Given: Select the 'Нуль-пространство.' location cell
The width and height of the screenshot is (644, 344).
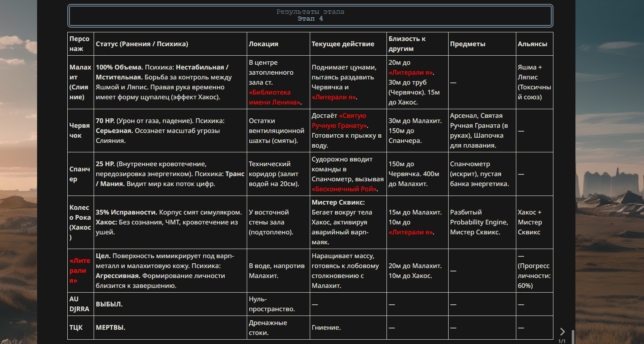Looking at the screenshot, I should pos(278,304).
